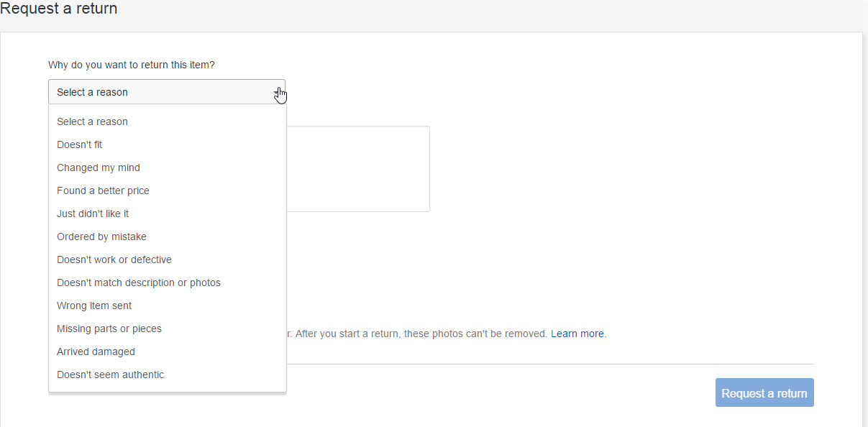This screenshot has height=427, width=868.
Task: Choose "Doesn't seem authentic" option
Action: [110, 375]
